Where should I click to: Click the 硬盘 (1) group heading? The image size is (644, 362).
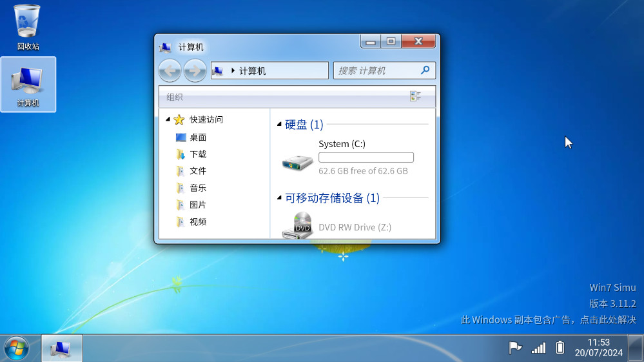click(x=304, y=124)
